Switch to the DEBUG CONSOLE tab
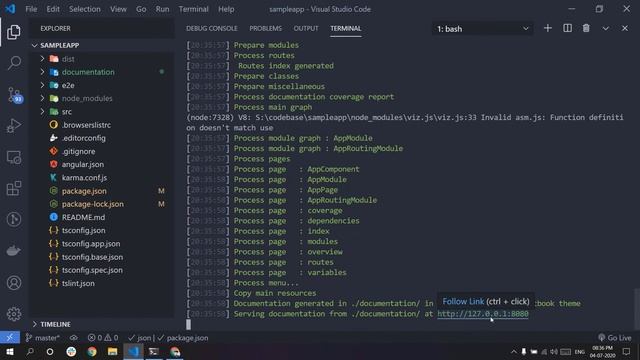Screen dimensions: 640x360 (211, 29)
